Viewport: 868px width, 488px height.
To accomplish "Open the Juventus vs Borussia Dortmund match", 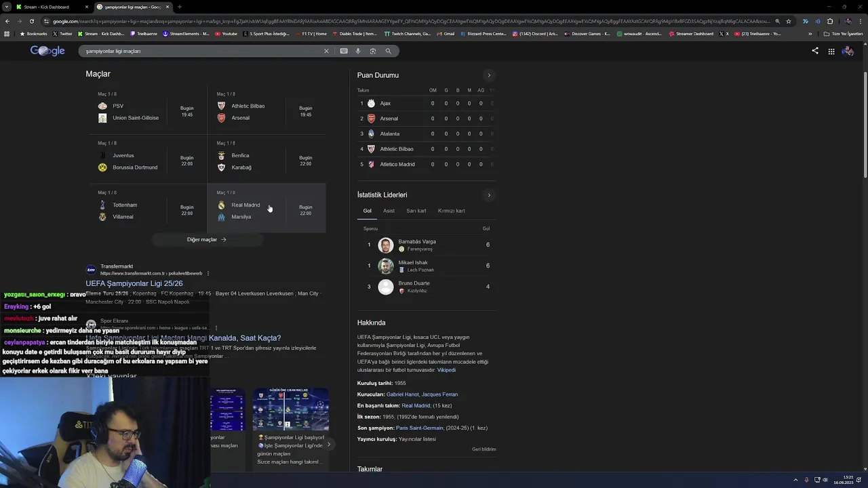I will pyautogui.click(x=147, y=159).
